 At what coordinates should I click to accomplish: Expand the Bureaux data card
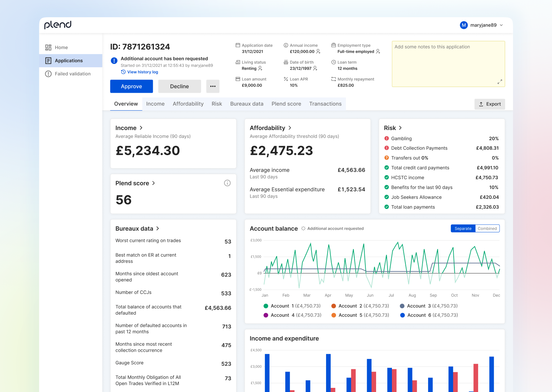pos(158,228)
